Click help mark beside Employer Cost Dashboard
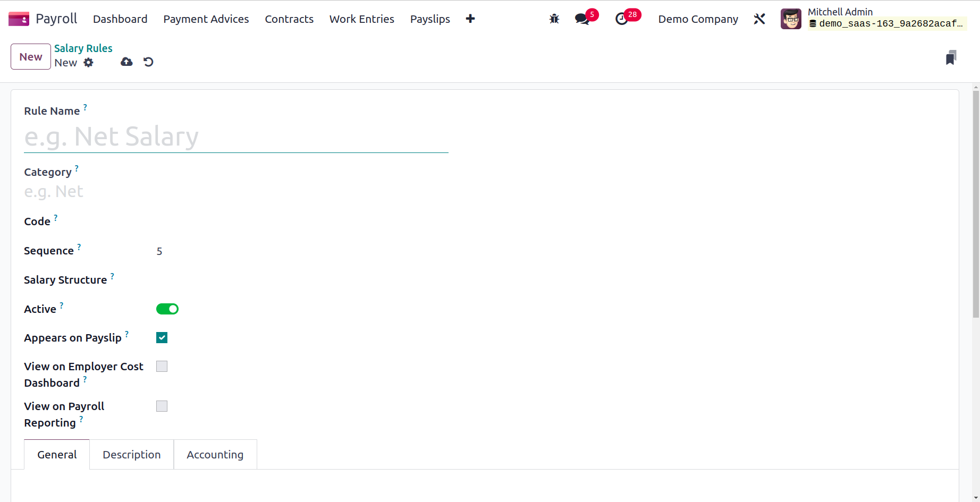This screenshot has width=980, height=502. (x=85, y=379)
